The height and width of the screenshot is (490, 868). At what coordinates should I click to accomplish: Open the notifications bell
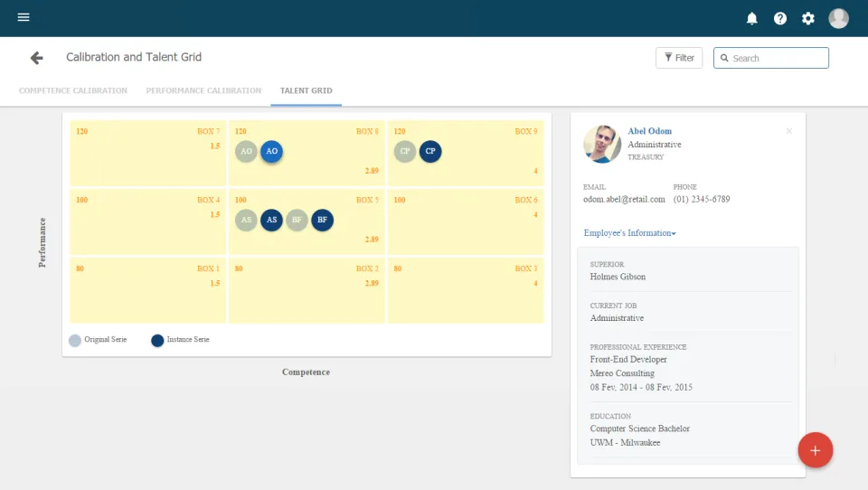(x=751, y=18)
